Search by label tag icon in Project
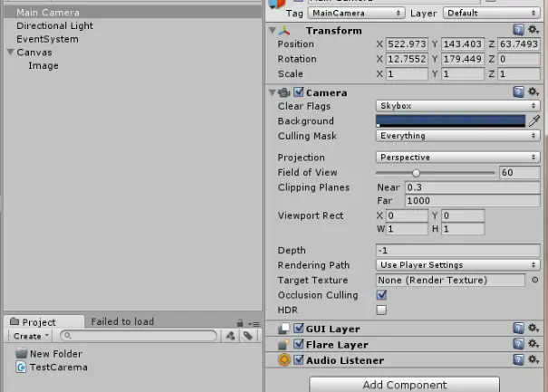This screenshot has width=548, height=392. (x=248, y=336)
